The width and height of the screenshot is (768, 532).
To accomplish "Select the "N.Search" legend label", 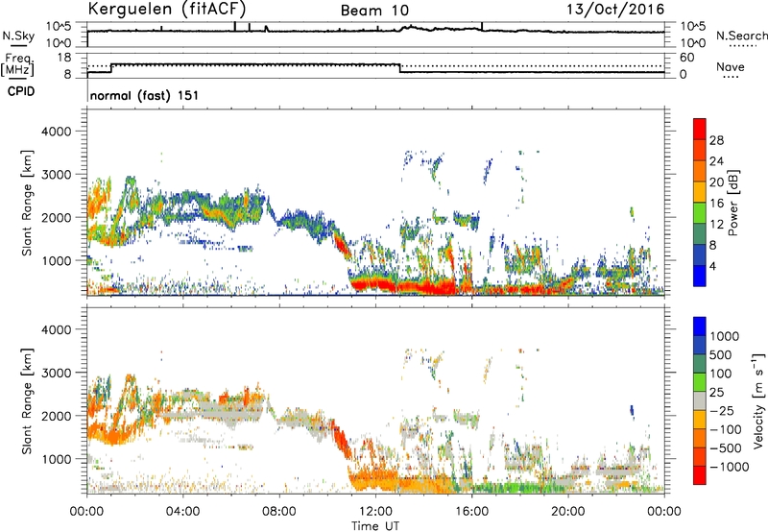I will pyautogui.click(x=741, y=36).
